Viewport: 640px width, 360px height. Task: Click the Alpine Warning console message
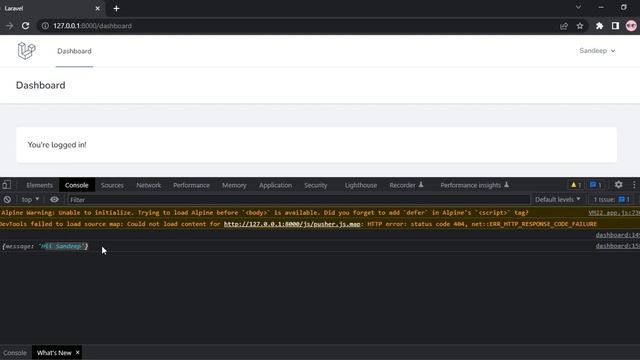click(265, 213)
